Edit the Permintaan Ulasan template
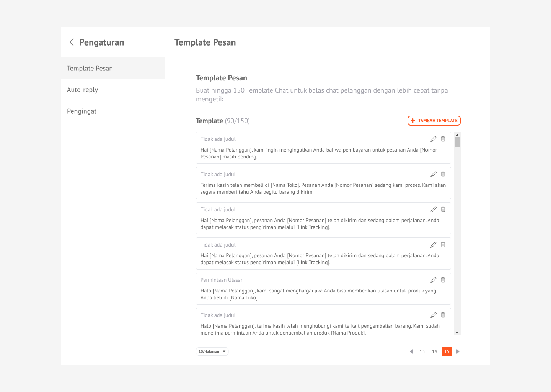Screen dimensions: 551x392 pyautogui.click(x=433, y=280)
